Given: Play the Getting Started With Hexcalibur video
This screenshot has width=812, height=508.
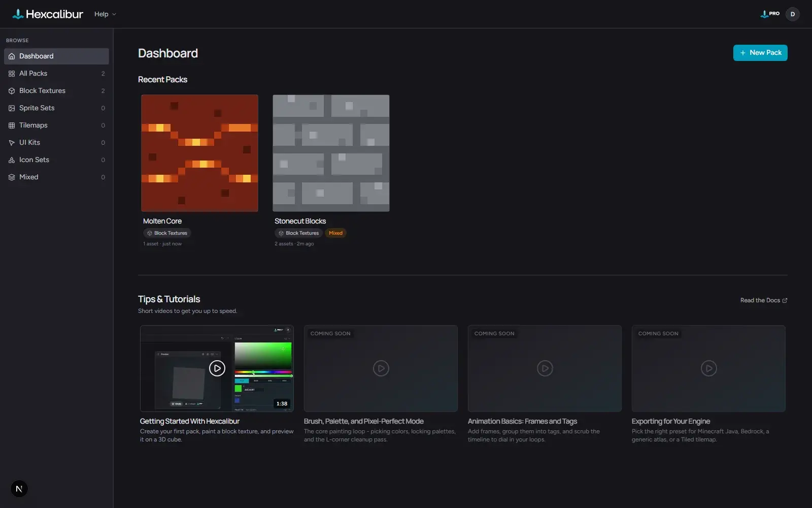Looking at the screenshot, I should click(217, 368).
